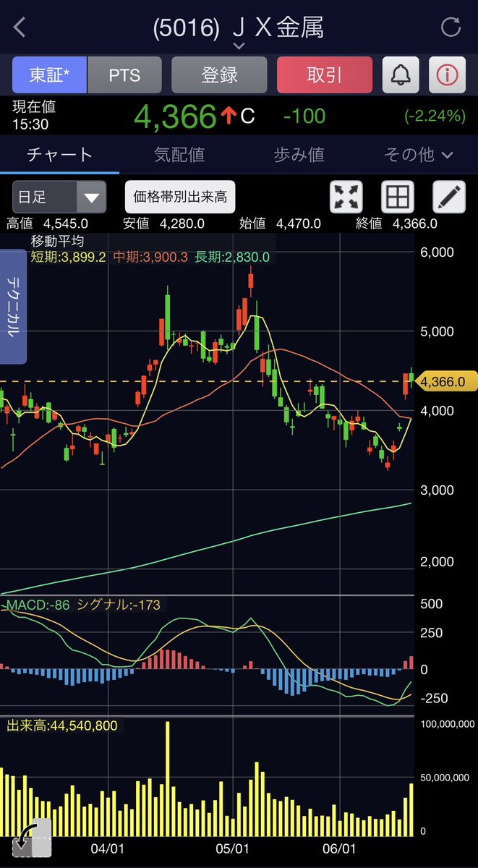The image size is (478, 868).
Task: Tap the -100 price change value
Action: (304, 116)
